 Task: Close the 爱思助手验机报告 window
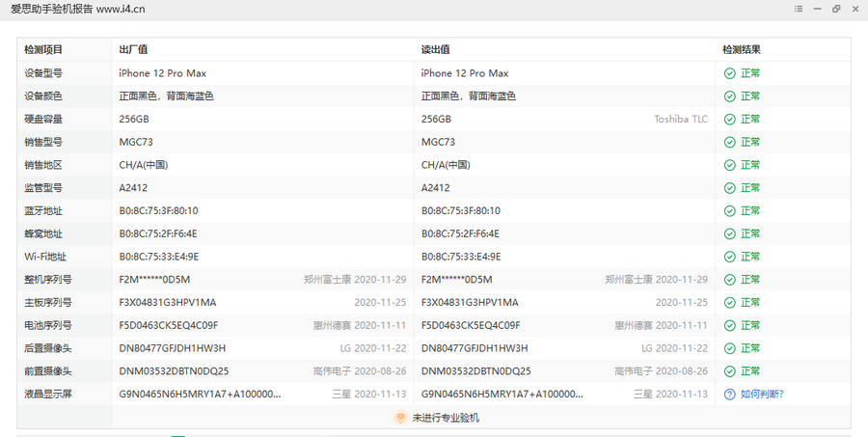pyautogui.click(x=854, y=9)
